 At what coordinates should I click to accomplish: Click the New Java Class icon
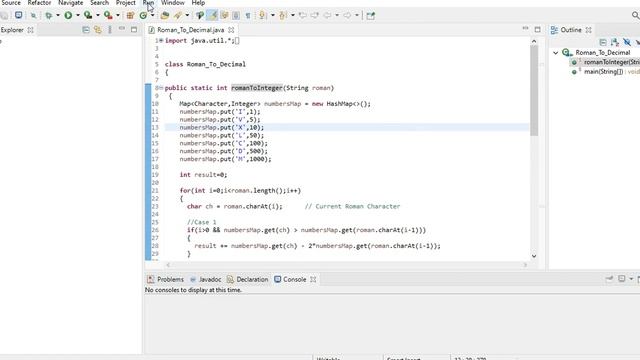(143, 16)
